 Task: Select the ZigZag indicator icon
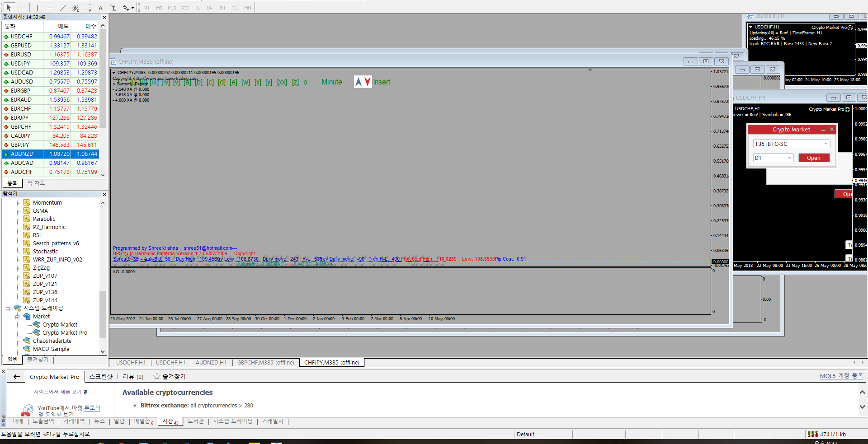point(27,268)
